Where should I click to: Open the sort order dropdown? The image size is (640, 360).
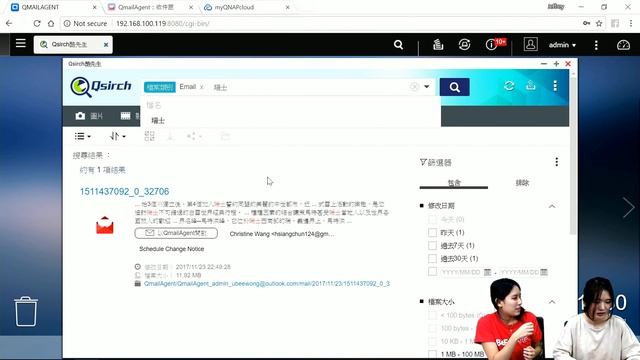click(118, 136)
